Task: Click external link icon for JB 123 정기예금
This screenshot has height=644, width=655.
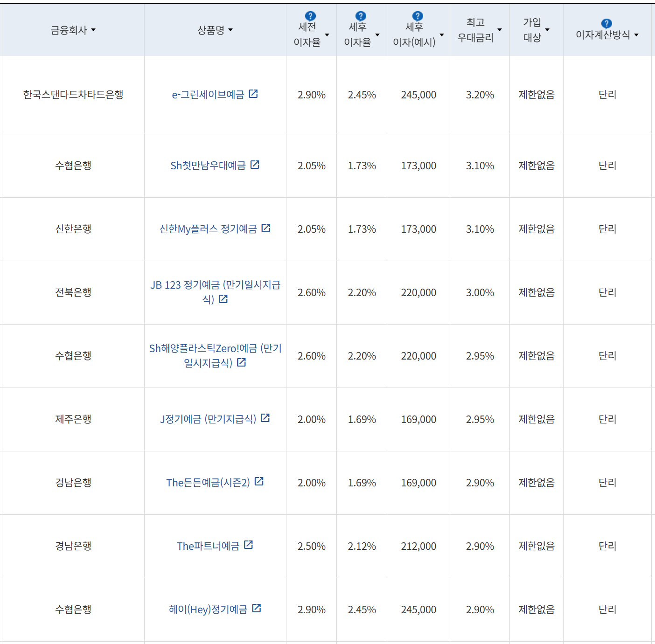Action: [223, 299]
